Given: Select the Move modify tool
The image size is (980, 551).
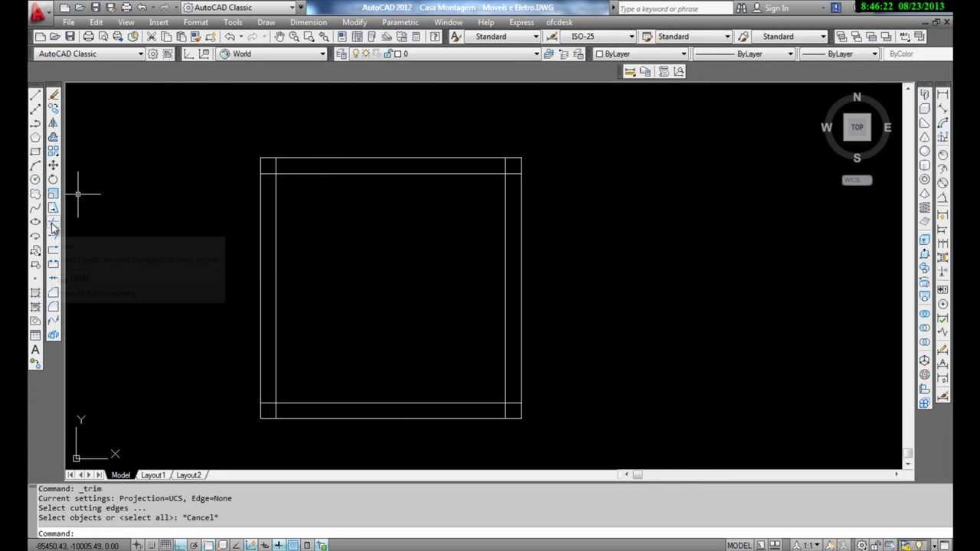Looking at the screenshot, I should [x=53, y=165].
